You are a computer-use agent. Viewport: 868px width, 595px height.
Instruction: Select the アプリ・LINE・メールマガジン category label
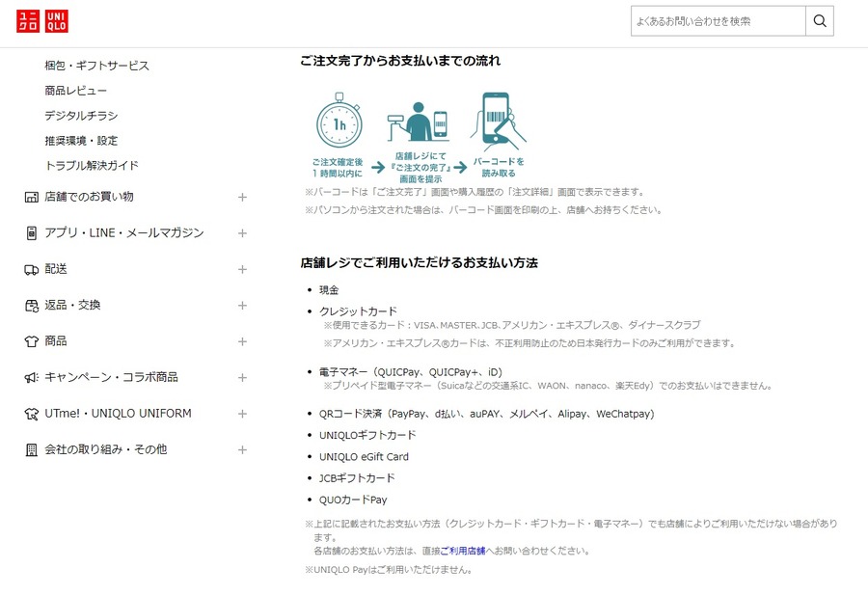(x=124, y=233)
